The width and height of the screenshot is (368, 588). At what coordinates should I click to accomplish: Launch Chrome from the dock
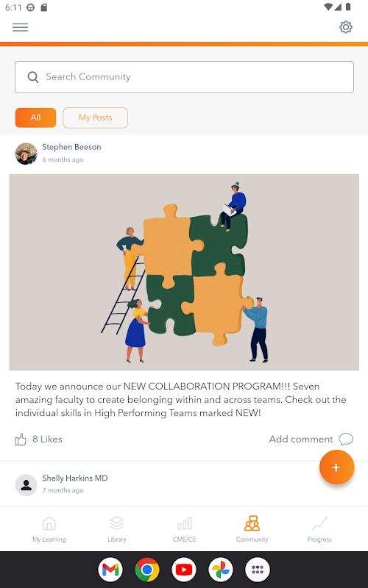click(147, 570)
